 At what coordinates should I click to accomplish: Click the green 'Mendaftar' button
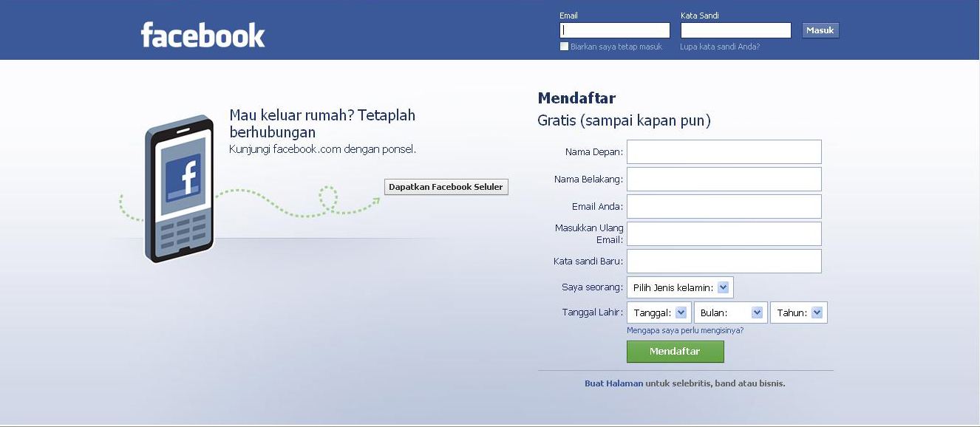675,352
